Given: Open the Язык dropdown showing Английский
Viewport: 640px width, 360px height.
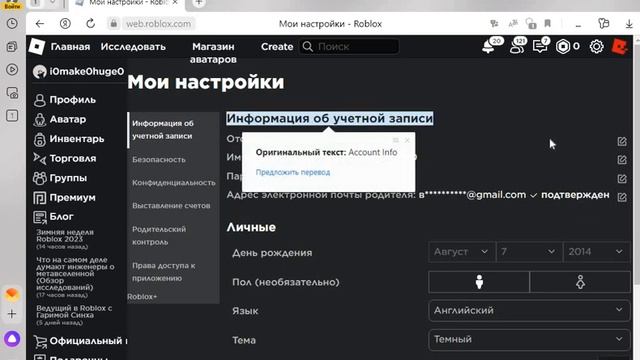Looking at the screenshot, I should click(x=529, y=311).
